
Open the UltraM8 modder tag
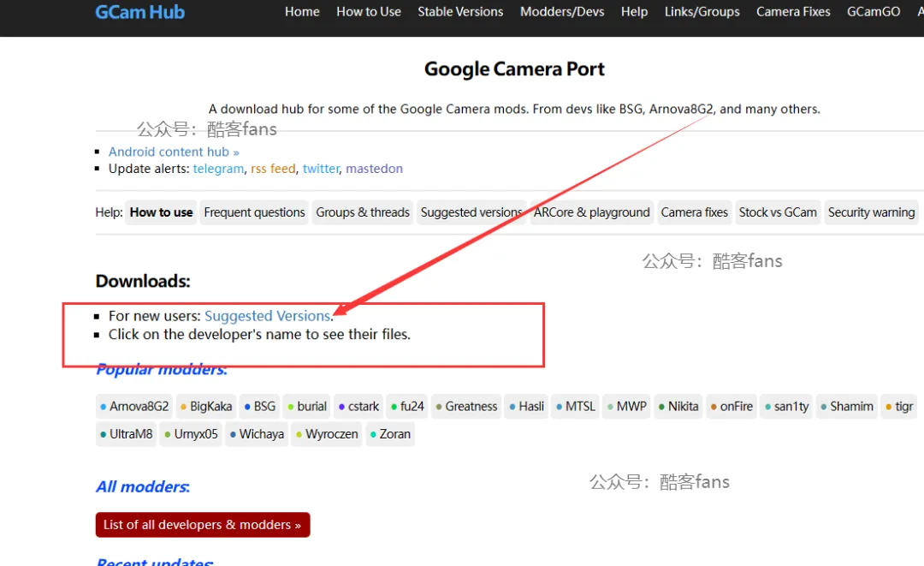click(x=126, y=434)
